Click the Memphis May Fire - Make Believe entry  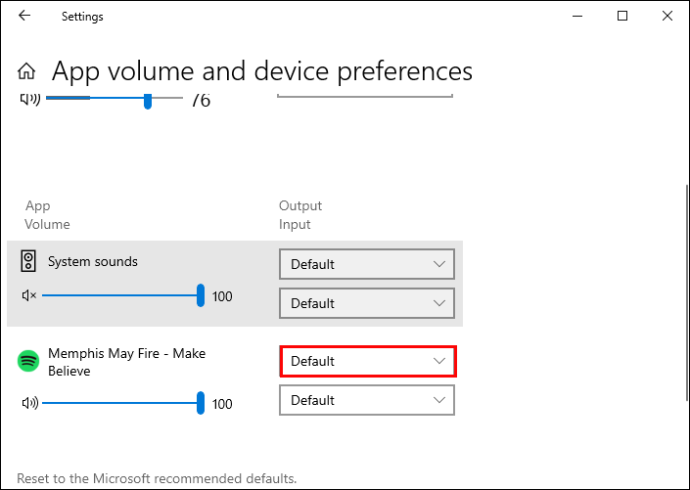click(x=127, y=362)
